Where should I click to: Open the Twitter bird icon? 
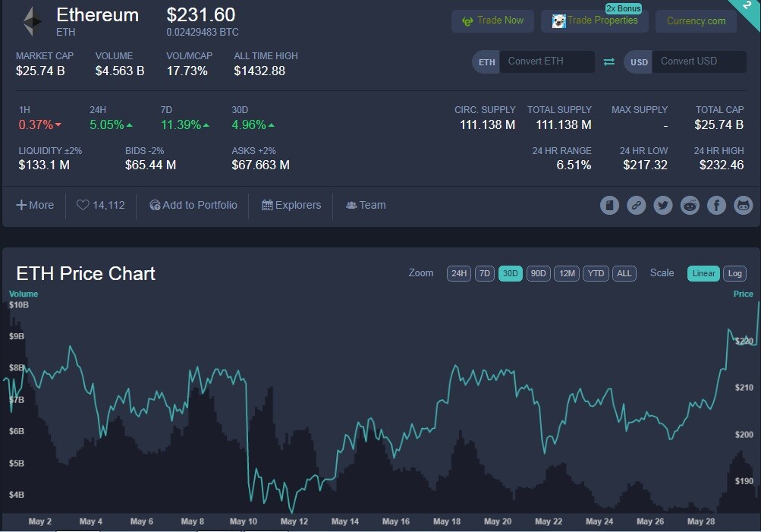tap(663, 206)
